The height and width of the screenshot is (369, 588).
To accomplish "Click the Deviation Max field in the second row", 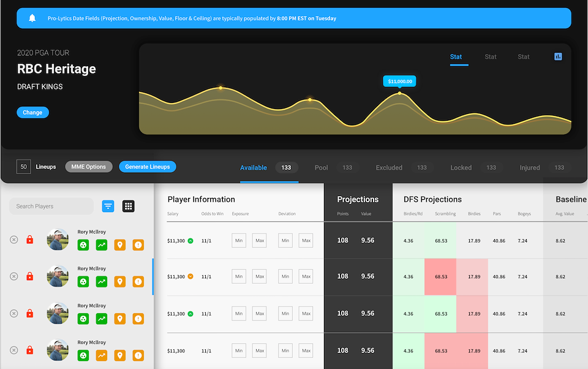I will (306, 276).
